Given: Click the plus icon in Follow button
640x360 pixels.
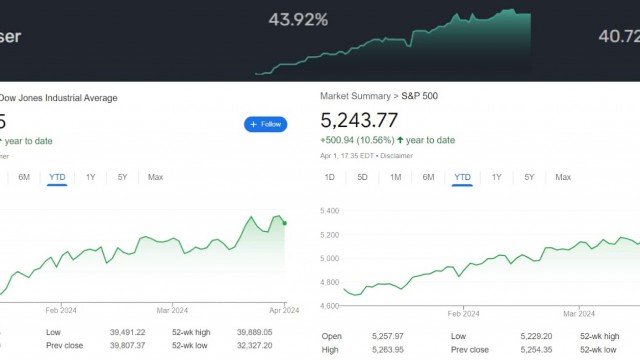Looking at the screenshot, I should [x=253, y=124].
